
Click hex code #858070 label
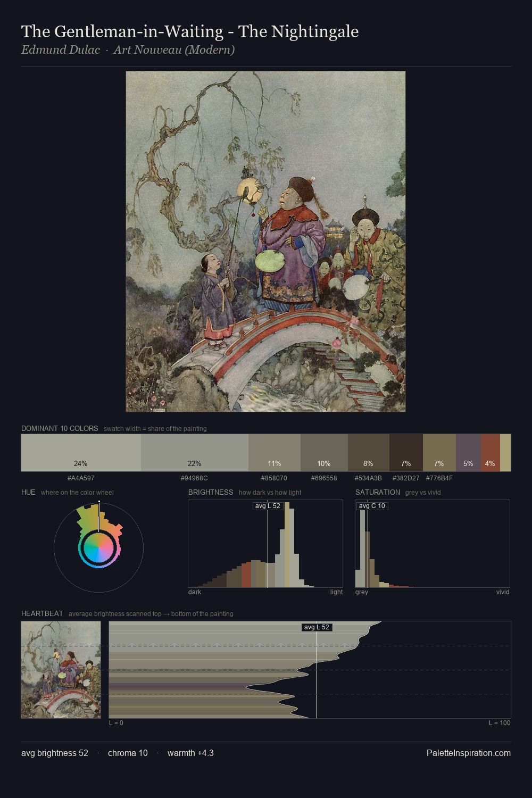point(274,478)
